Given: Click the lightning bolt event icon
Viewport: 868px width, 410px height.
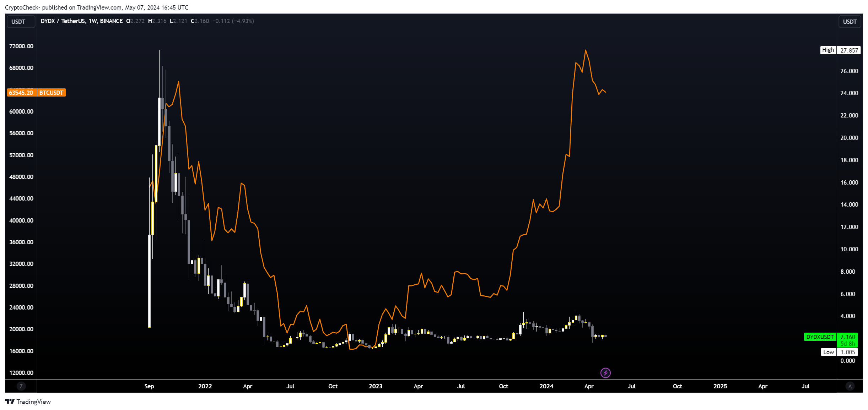Looking at the screenshot, I should [605, 373].
